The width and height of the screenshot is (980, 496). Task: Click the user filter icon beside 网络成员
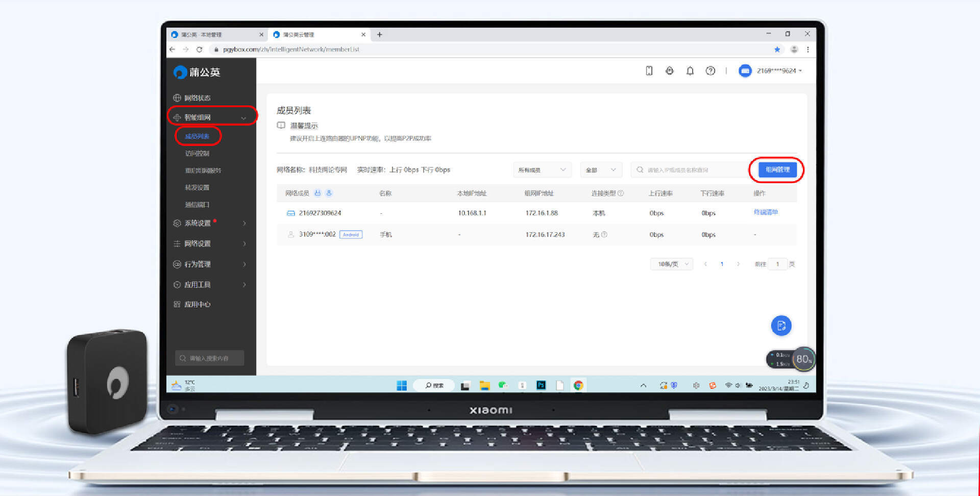pos(329,193)
